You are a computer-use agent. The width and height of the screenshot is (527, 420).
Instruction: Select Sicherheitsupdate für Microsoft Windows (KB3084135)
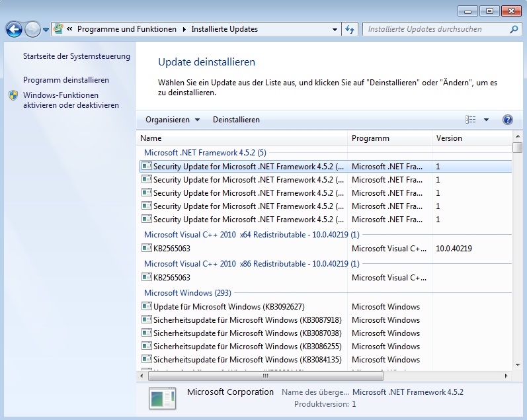pos(247,359)
